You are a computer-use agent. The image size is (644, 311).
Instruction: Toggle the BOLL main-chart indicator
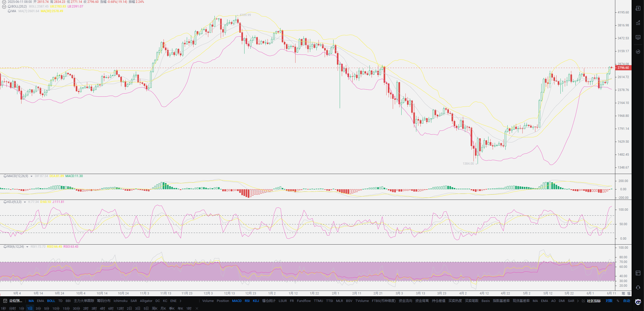pos(51,301)
